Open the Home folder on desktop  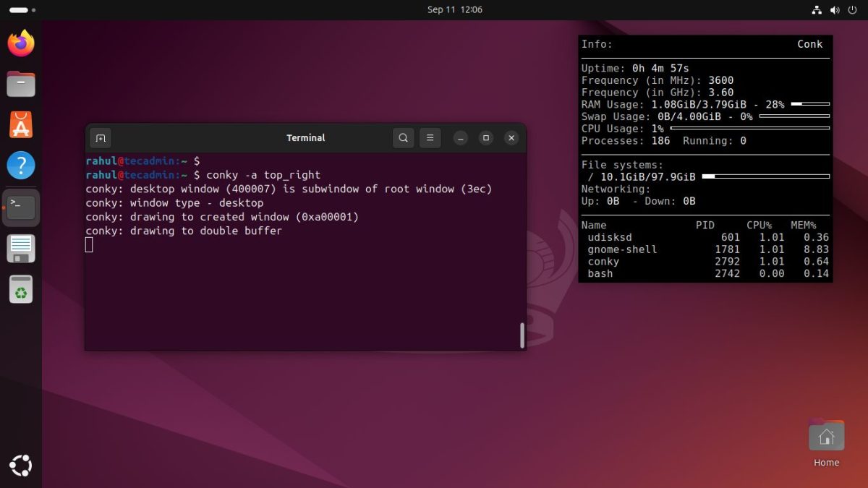pyautogui.click(x=826, y=438)
